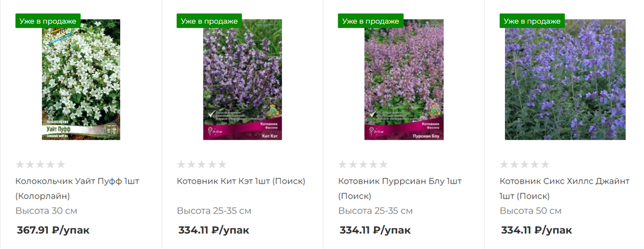Viewport: 644px width, 249px height.
Task: Click 'Уже в продаже' badge on Сикс Хиллс Джайнт
Action: coord(532,21)
